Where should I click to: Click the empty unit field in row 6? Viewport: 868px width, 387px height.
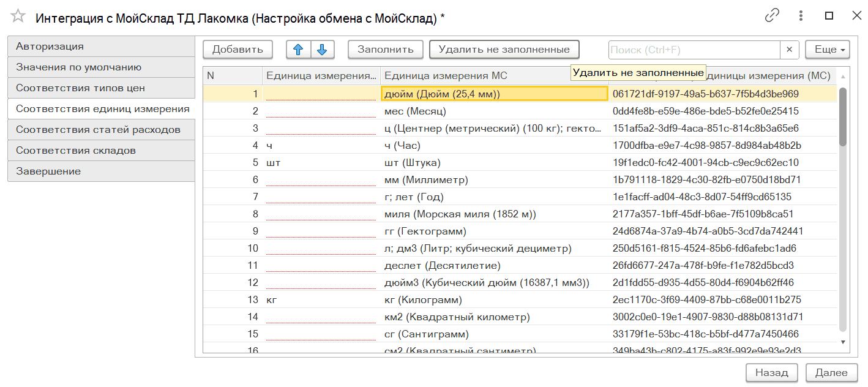(321, 180)
